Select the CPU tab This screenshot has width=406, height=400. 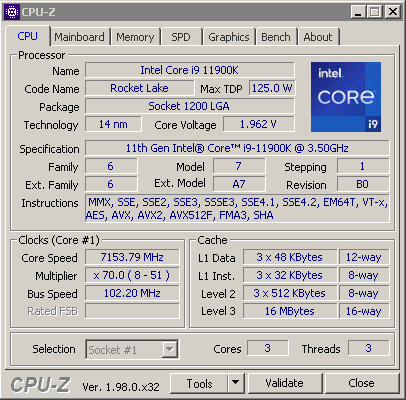pos(28,36)
